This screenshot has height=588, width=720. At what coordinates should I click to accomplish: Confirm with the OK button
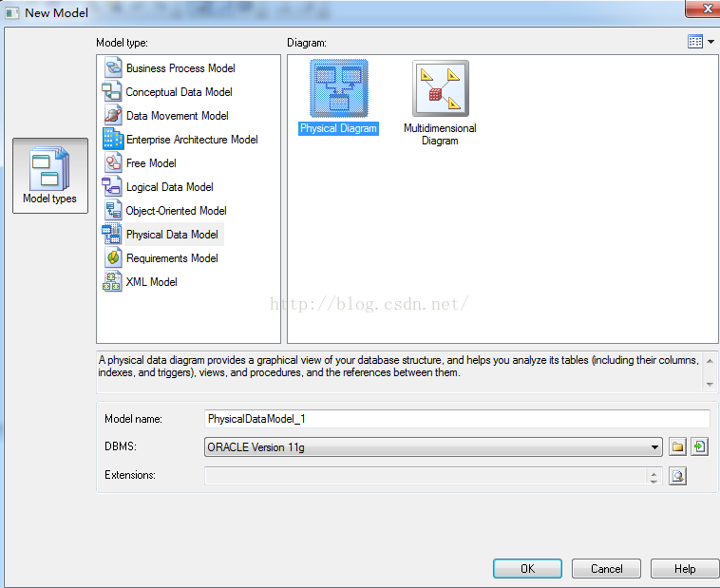[x=527, y=569]
